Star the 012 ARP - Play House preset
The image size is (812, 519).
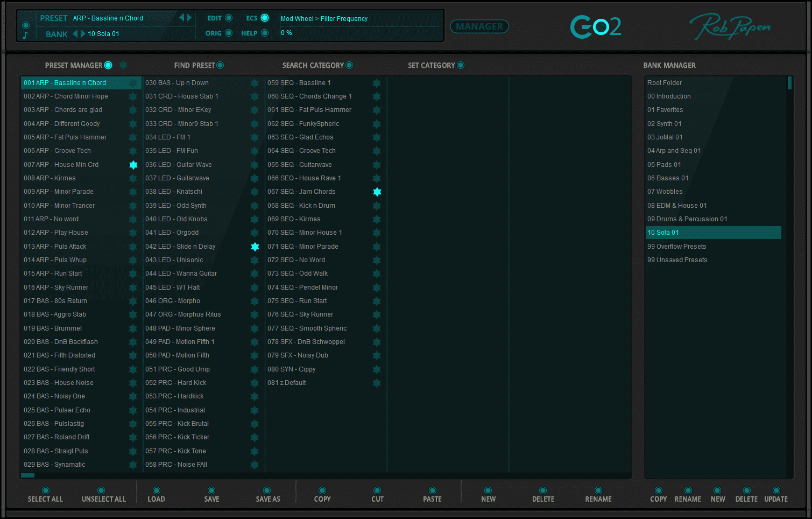click(133, 233)
